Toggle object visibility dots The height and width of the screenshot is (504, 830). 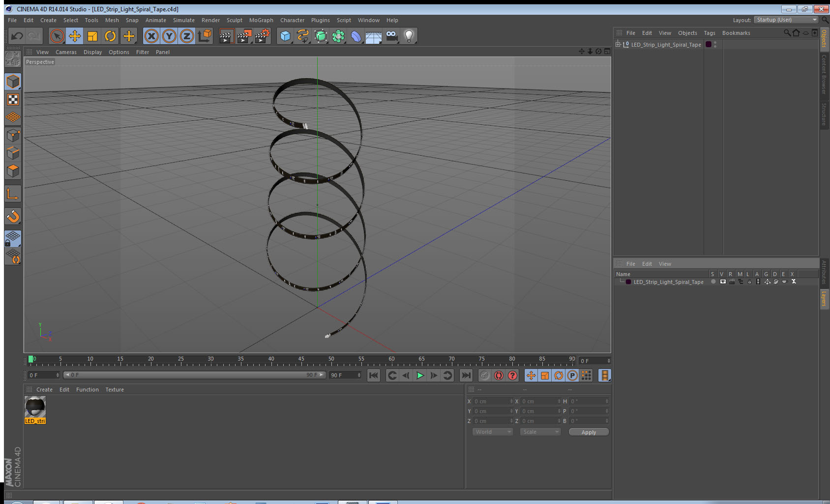tap(715, 44)
